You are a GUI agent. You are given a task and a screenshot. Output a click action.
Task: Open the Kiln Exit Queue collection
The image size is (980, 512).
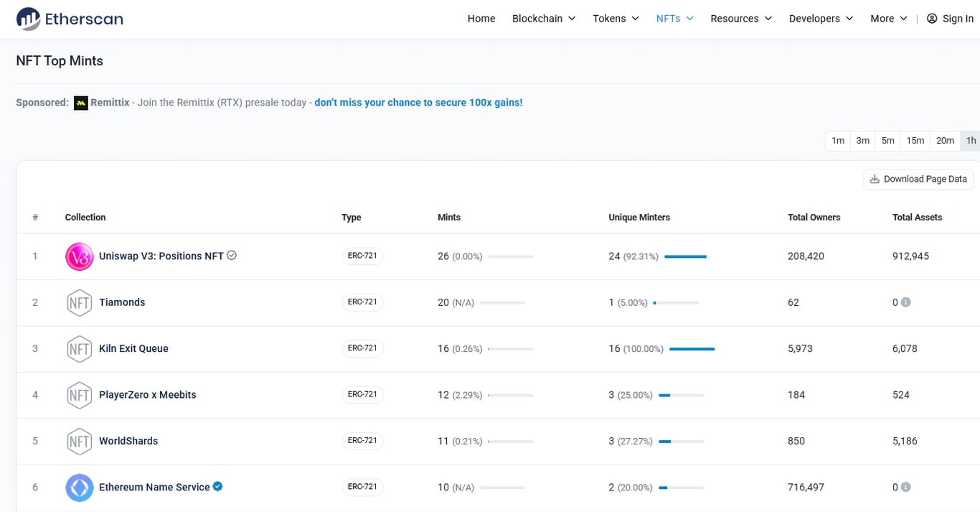point(133,348)
